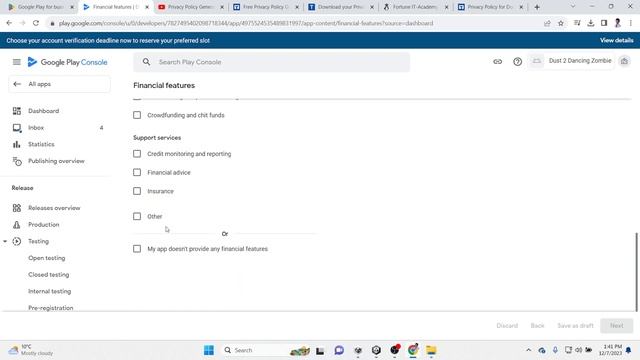Open Inbox in sidebar
640x360 pixels.
pos(36,128)
